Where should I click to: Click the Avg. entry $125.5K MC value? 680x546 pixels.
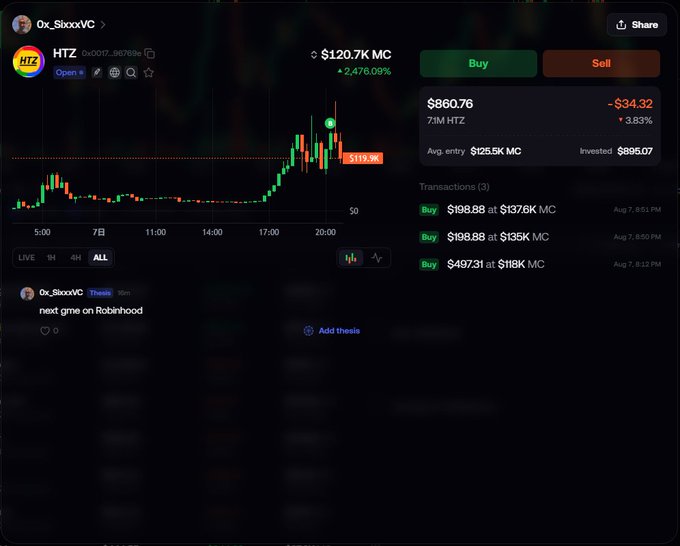click(x=496, y=151)
